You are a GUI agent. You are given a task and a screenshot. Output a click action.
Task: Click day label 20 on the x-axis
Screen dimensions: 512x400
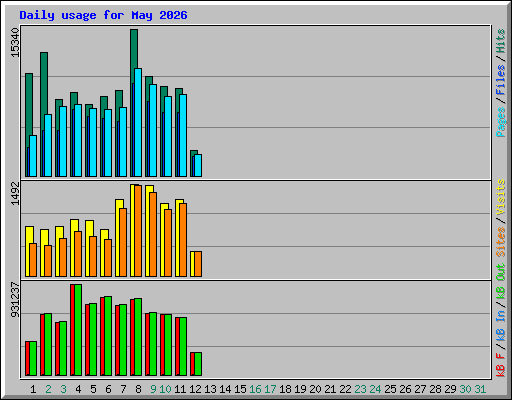[x=315, y=389]
